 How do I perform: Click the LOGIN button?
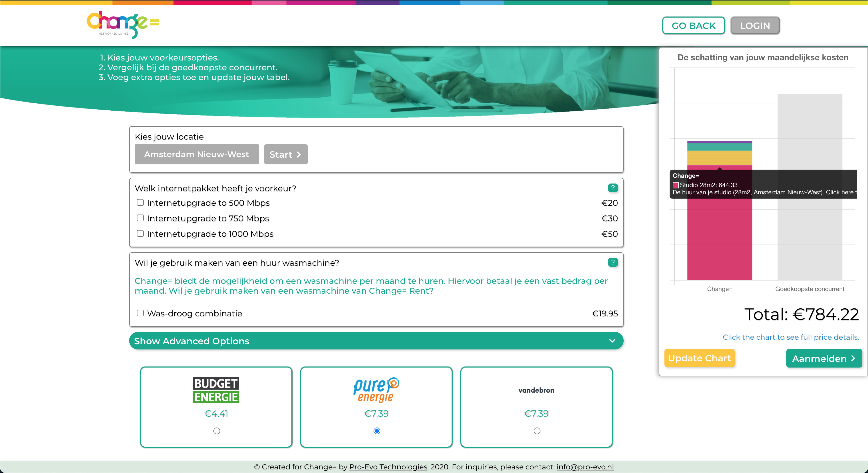(755, 26)
